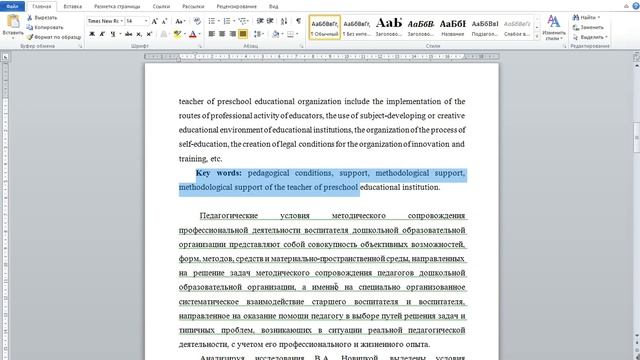Switch to the Рассылки tab

point(193,7)
